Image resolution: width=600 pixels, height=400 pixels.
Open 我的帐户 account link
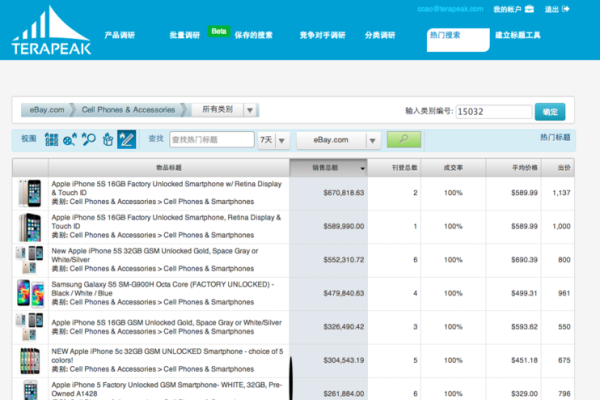(x=507, y=9)
